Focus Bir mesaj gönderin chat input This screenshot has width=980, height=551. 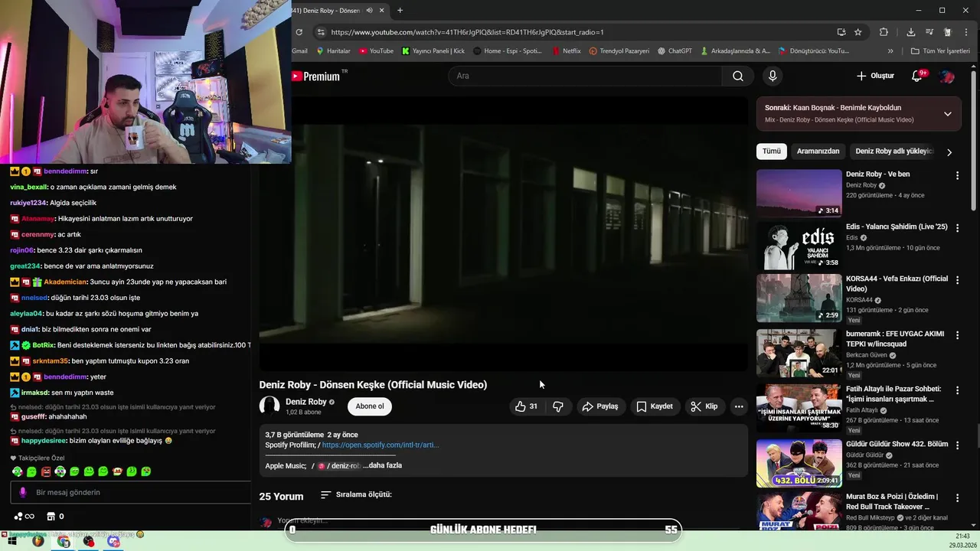coord(130,493)
